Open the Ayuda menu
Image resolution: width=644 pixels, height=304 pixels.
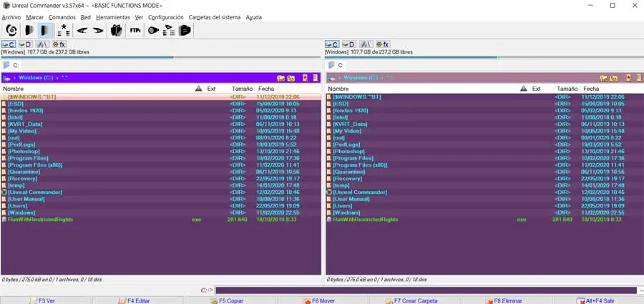point(254,17)
